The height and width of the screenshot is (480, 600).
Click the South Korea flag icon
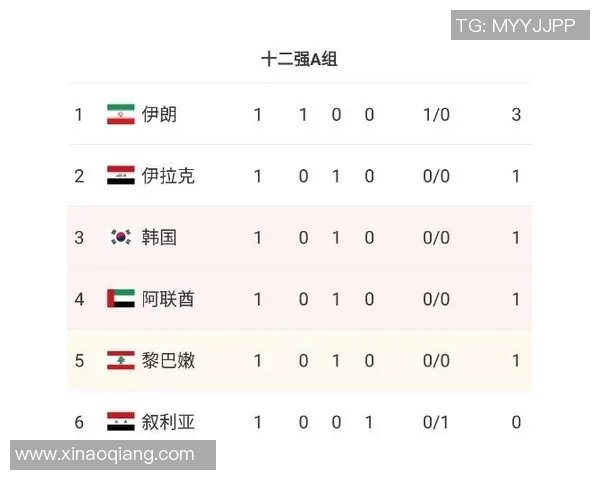(x=120, y=237)
